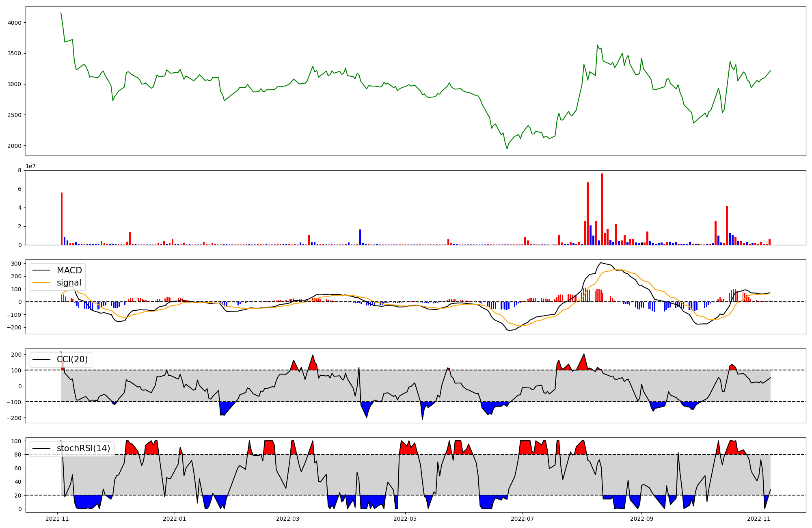This screenshot has height=528, width=812.
Task: Click the orange signal legend line swatch
Action: (41, 283)
